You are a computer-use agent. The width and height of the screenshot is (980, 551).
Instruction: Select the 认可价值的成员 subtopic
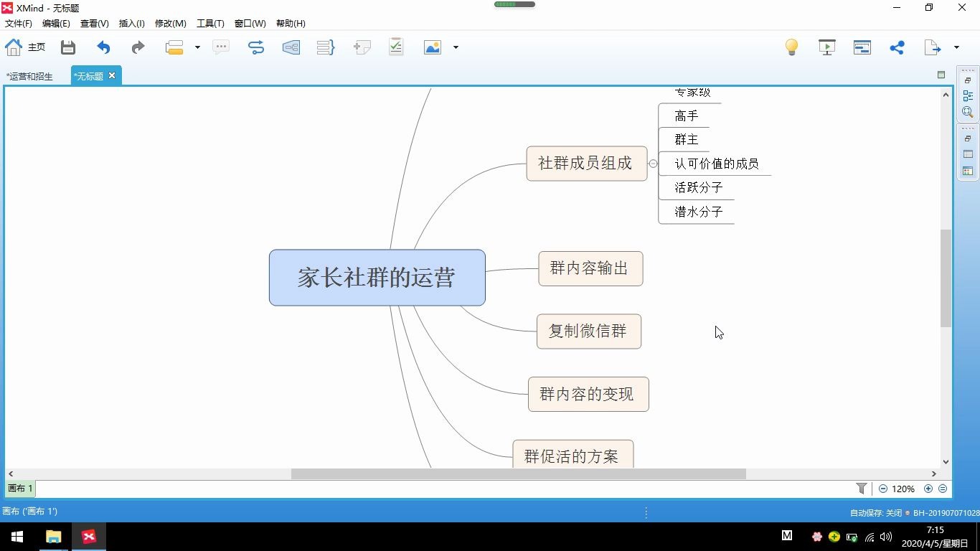717,164
